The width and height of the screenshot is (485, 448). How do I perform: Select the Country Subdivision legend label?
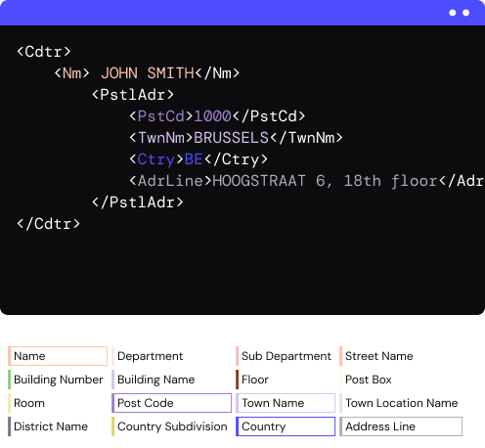(x=172, y=426)
